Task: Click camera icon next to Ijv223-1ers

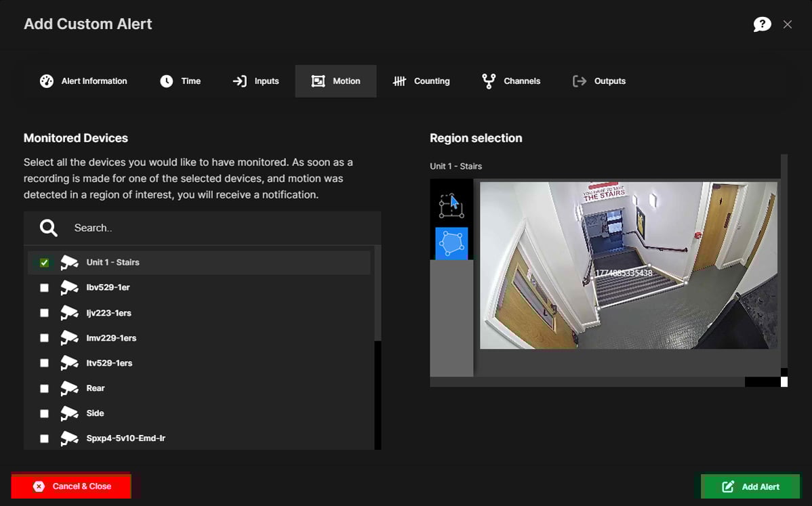Action: click(69, 313)
